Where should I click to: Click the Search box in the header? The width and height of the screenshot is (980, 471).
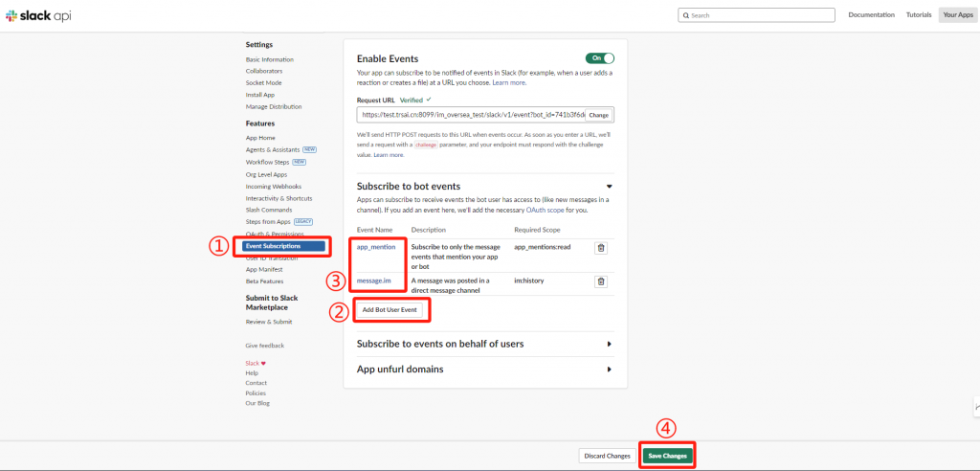click(x=756, y=15)
